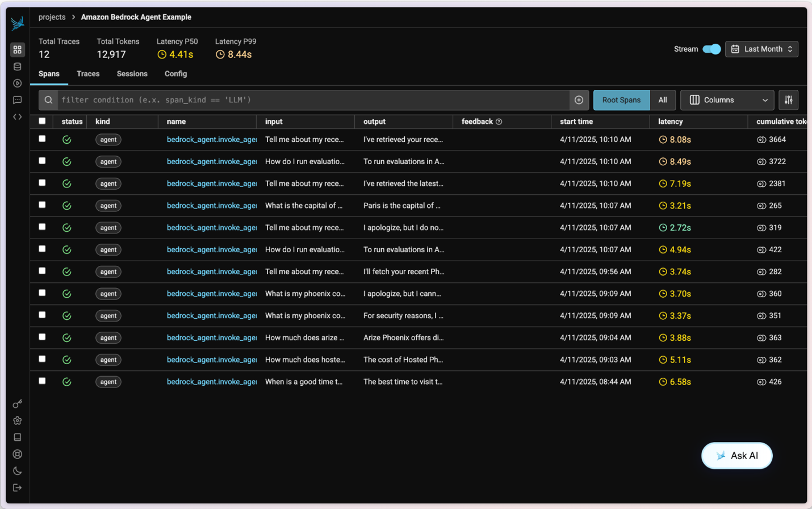Viewport: 812px width, 509px height.
Task: Click the clock icon beside Latency P99 value
Action: tap(220, 55)
